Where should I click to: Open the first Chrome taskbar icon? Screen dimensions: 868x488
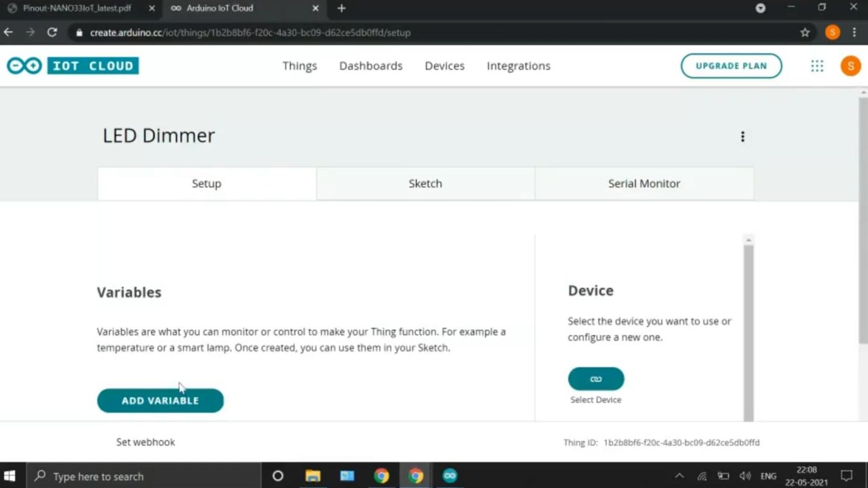(382, 476)
